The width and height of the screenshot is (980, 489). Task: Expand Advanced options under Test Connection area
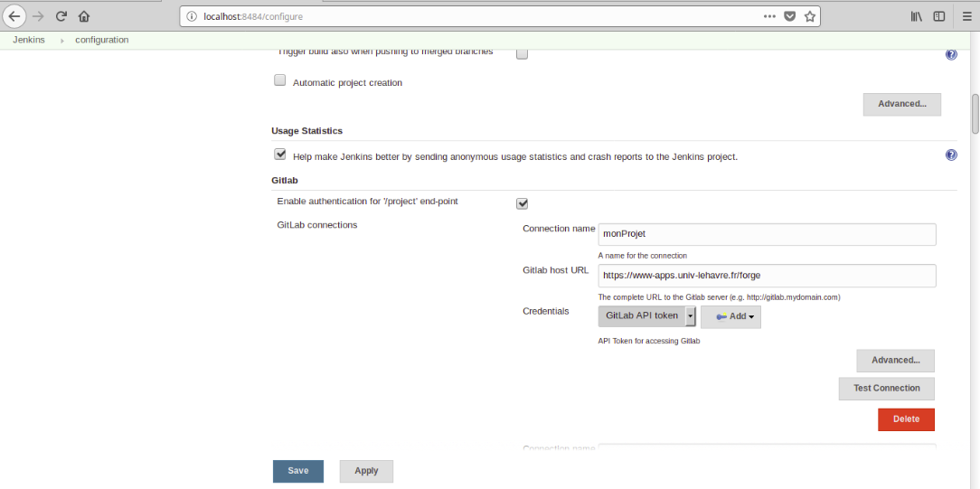895,361
